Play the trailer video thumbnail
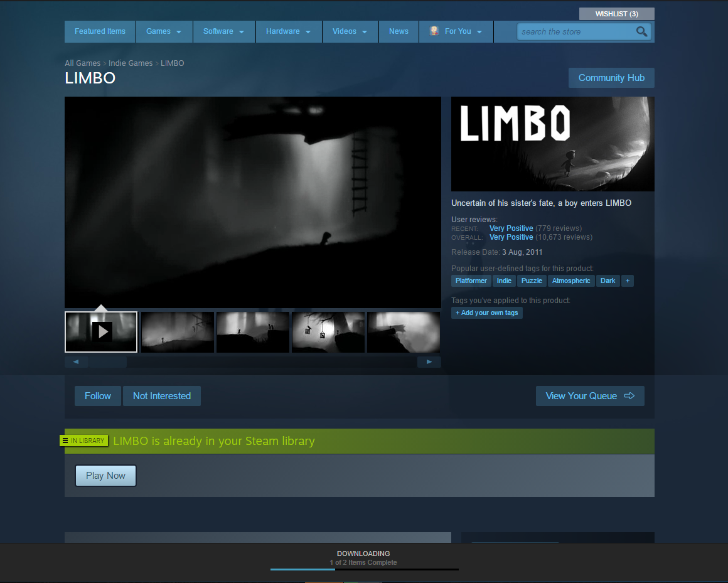This screenshot has height=583, width=728. point(101,332)
